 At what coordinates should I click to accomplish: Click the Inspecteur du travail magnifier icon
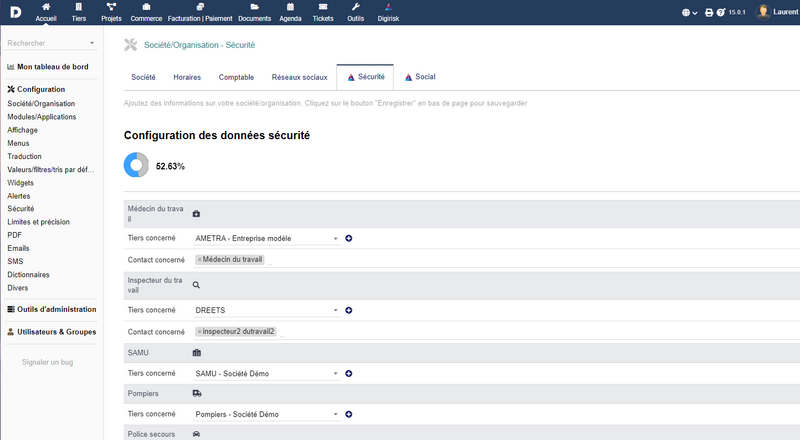point(196,285)
